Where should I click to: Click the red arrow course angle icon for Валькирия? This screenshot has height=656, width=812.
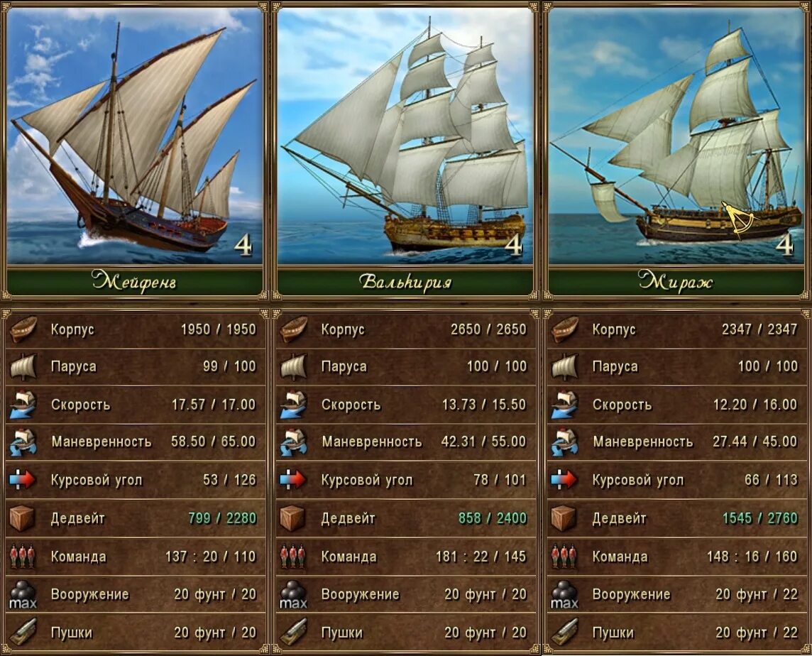[x=294, y=480]
